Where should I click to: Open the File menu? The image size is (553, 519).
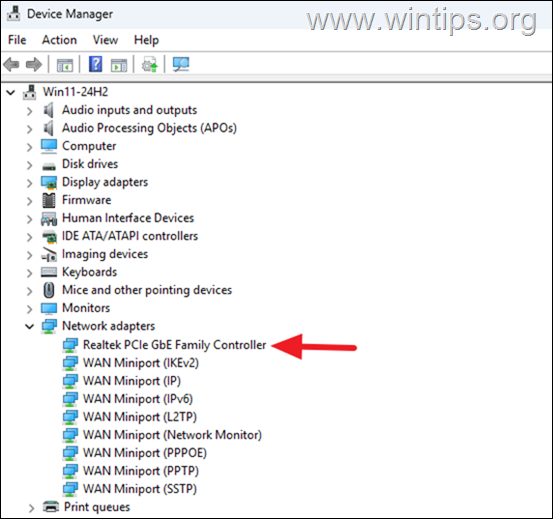coord(17,40)
